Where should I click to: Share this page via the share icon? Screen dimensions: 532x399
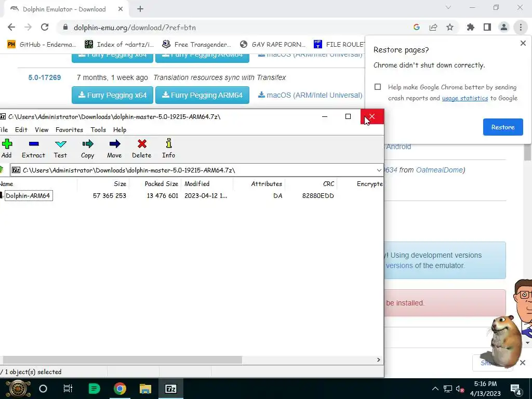click(x=433, y=28)
